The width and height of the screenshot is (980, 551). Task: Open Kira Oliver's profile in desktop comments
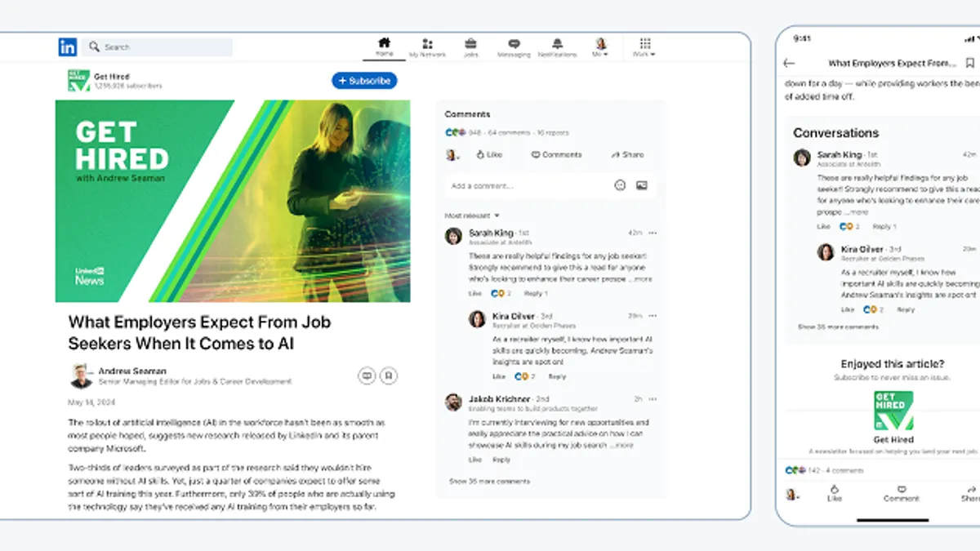tap(514, 316)
